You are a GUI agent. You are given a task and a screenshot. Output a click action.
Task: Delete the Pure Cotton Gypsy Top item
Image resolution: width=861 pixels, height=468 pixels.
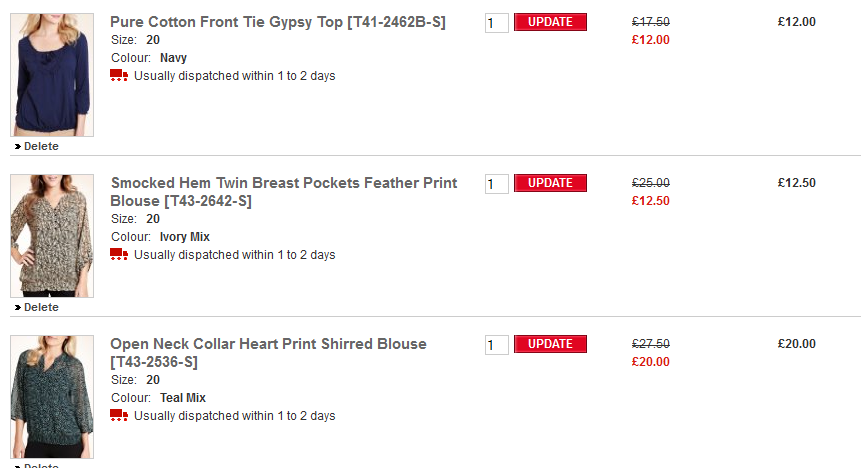pyautogui.click(x=41, y=147)
